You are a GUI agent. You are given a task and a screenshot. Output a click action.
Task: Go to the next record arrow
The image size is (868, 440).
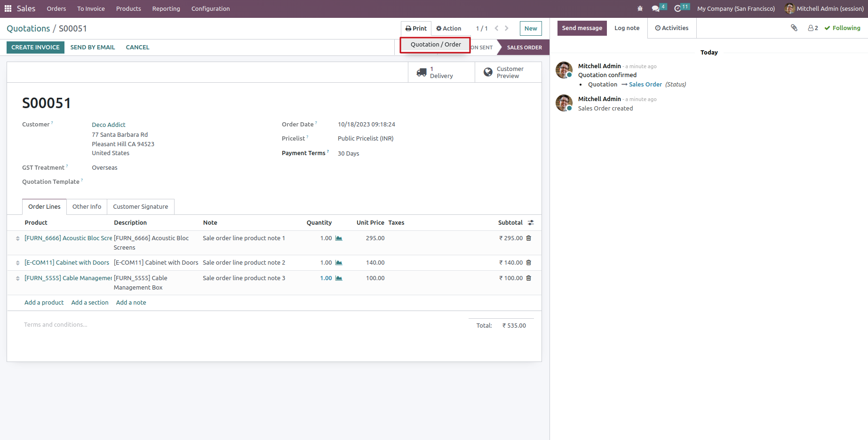[507, 28]
